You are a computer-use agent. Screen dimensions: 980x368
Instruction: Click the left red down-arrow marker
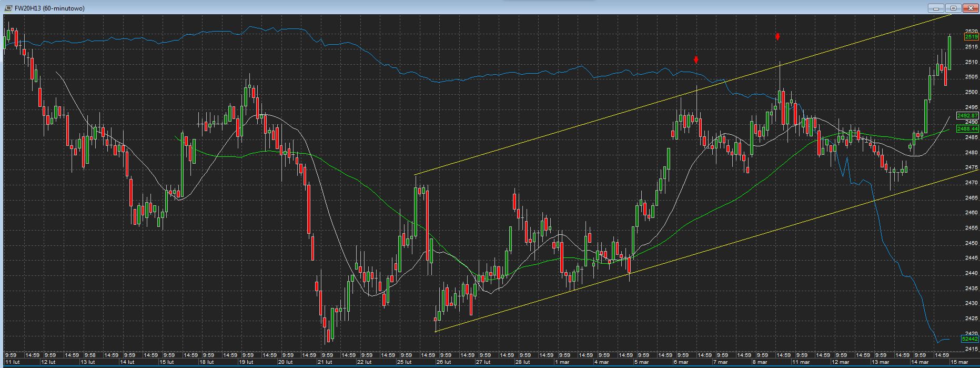[696, 60]
